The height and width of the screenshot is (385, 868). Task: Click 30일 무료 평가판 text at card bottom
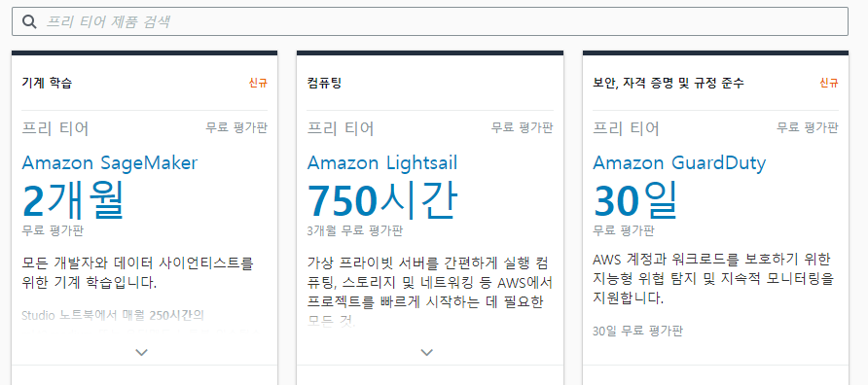tap(637, 332)
